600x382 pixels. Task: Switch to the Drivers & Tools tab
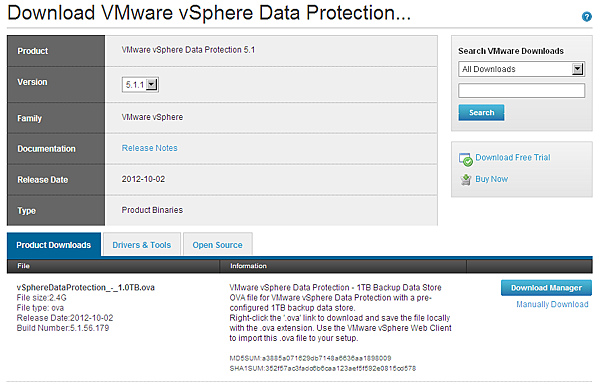pos(142,245)
